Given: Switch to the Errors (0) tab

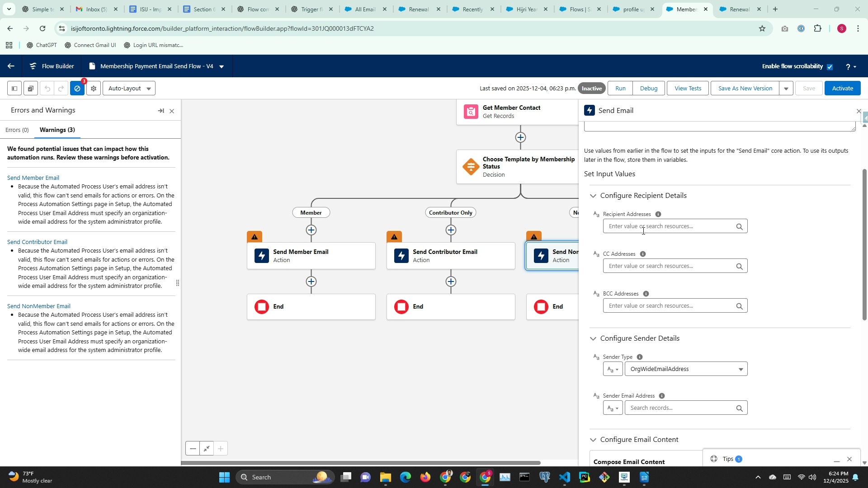Looking at the screenshot, I should [17, 130].
